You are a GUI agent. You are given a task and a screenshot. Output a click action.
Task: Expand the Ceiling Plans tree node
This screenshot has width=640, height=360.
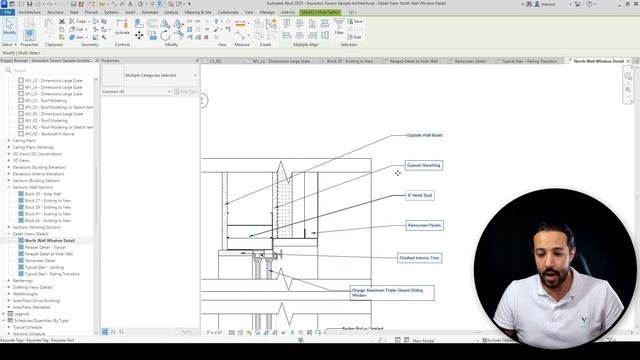(9, 140)
